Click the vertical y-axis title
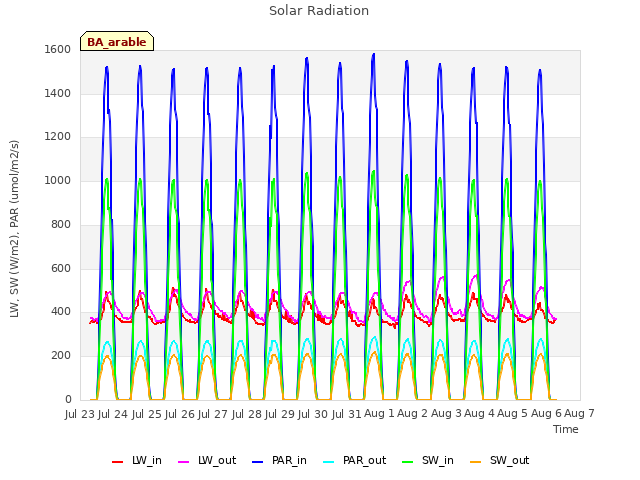Screen dimensions: 640x480 14,229
